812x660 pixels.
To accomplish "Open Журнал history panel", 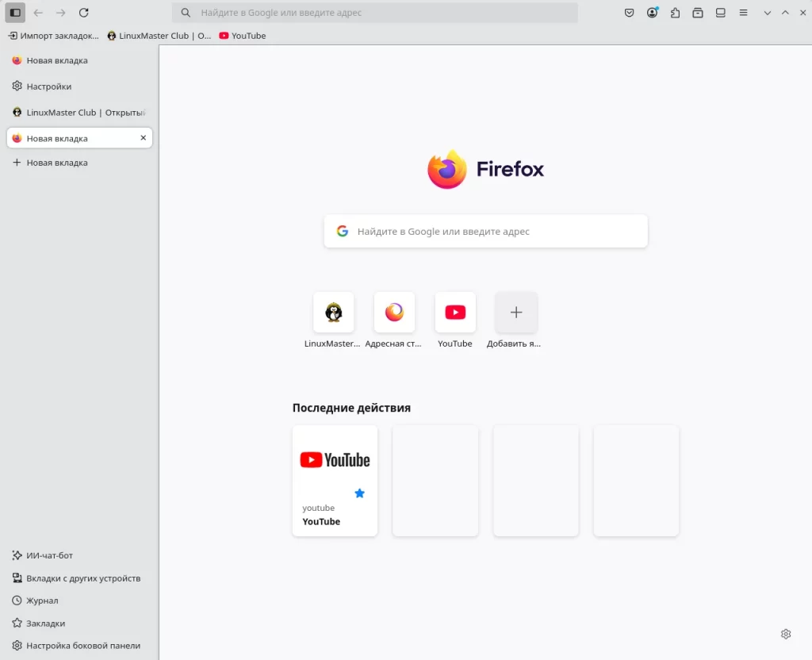I will [35, 601].
